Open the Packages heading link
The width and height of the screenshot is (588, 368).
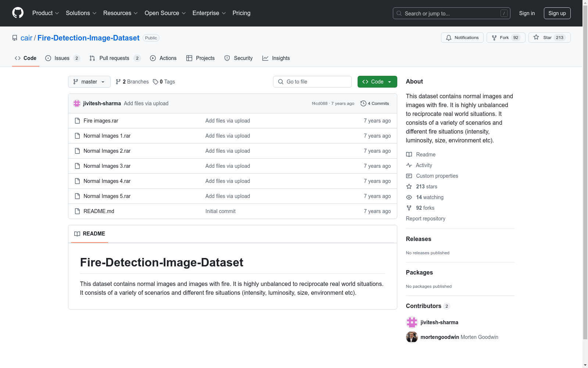pyautogui.click(x=419, y=272)
